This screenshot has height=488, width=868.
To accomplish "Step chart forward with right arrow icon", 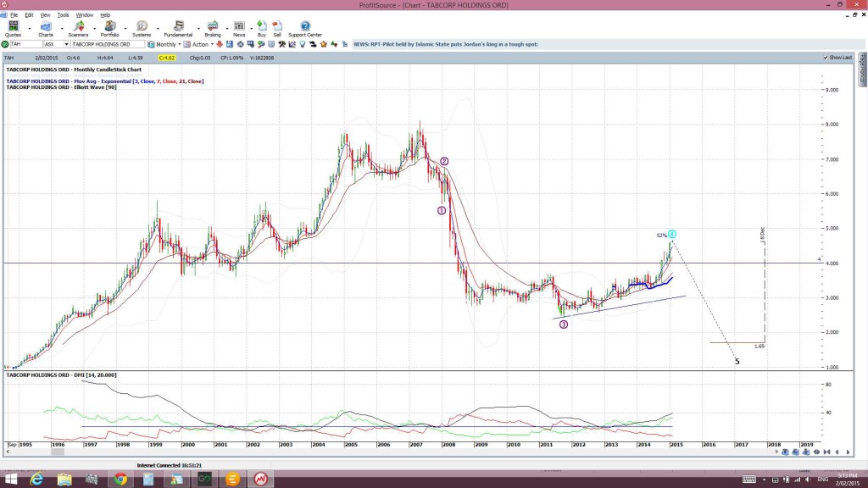I will pos(848,452).
